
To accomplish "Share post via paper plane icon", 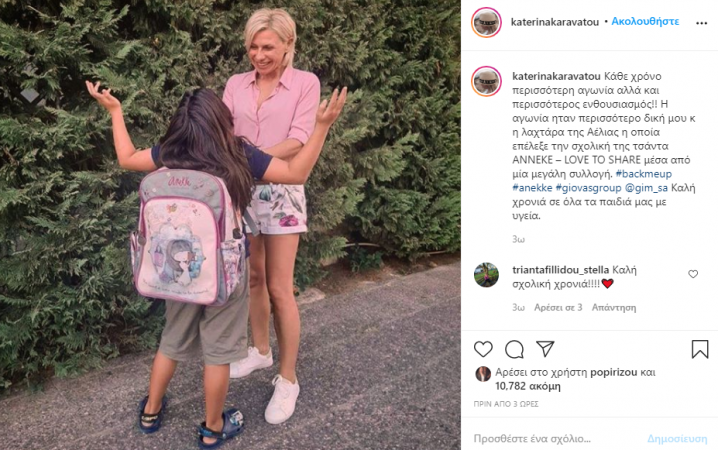I will pos(545,349).
